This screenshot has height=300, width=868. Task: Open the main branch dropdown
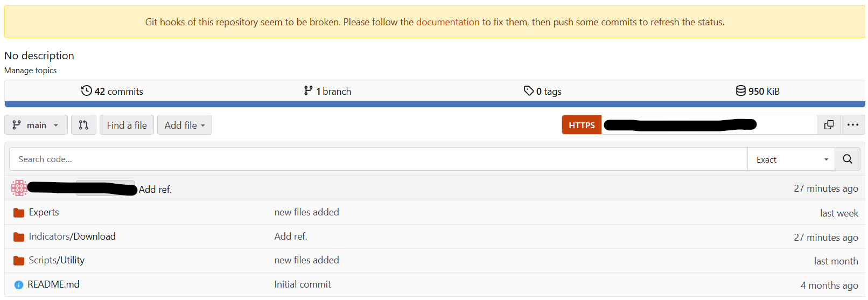point(36,125)
